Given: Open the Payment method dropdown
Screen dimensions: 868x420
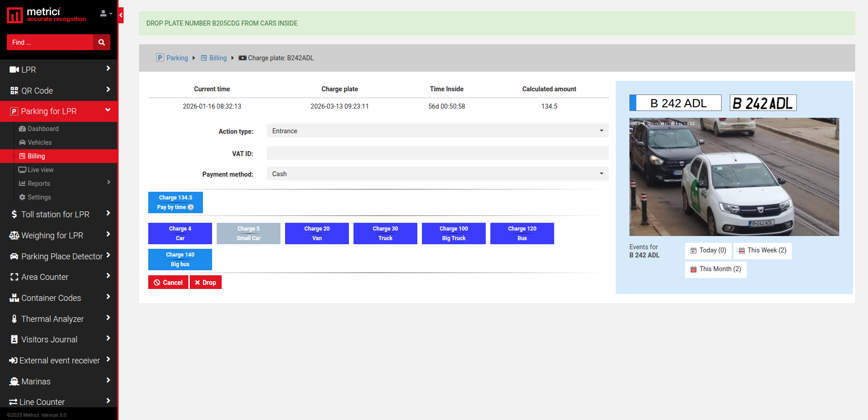Looking at the screenshot, I should (437, 174).
